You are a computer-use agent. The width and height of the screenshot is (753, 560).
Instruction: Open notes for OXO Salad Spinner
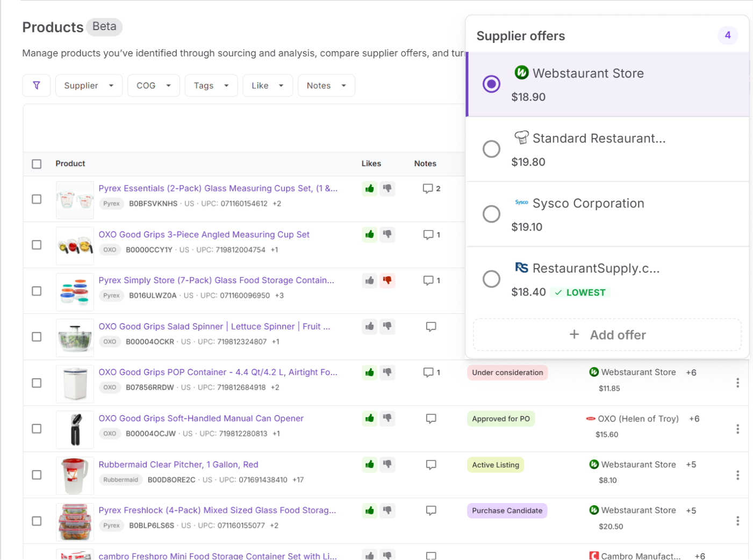click(431, 327)
